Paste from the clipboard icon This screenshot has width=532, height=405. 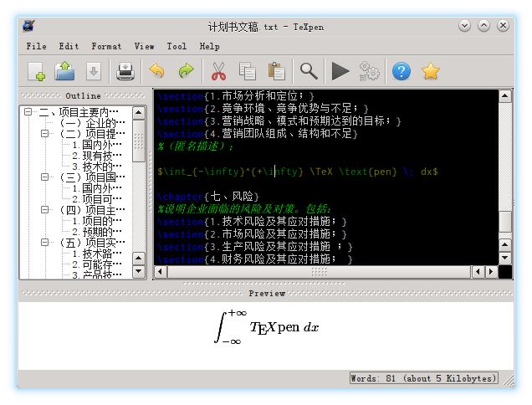[x=277, y=71]
